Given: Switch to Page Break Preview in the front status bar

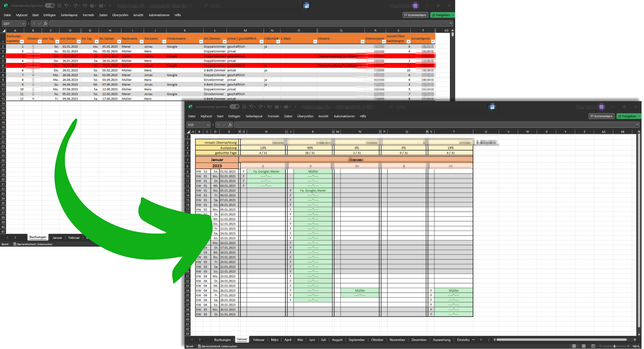Looking at the screenshot, I should (x=593, y=346).
